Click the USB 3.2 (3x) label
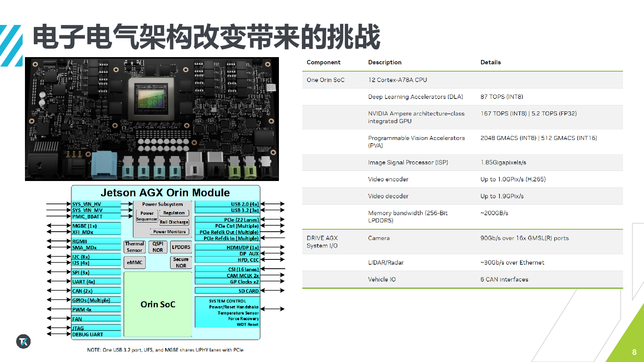The height and width of the screenshot is (362, 644). (245, 210)
